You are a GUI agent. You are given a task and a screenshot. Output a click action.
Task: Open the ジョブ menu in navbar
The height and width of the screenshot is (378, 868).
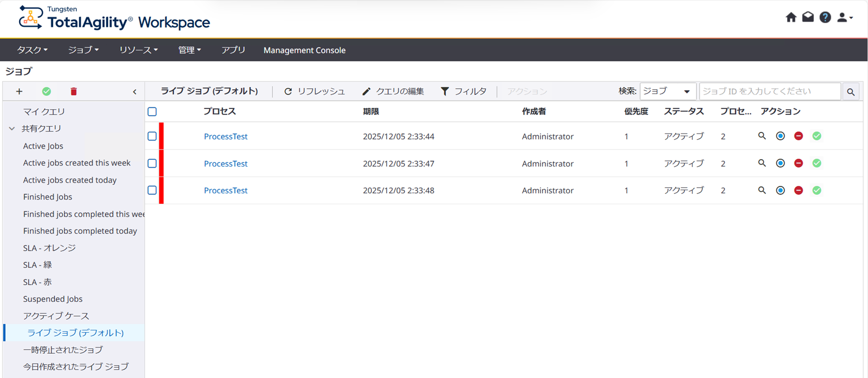(83, 50)
